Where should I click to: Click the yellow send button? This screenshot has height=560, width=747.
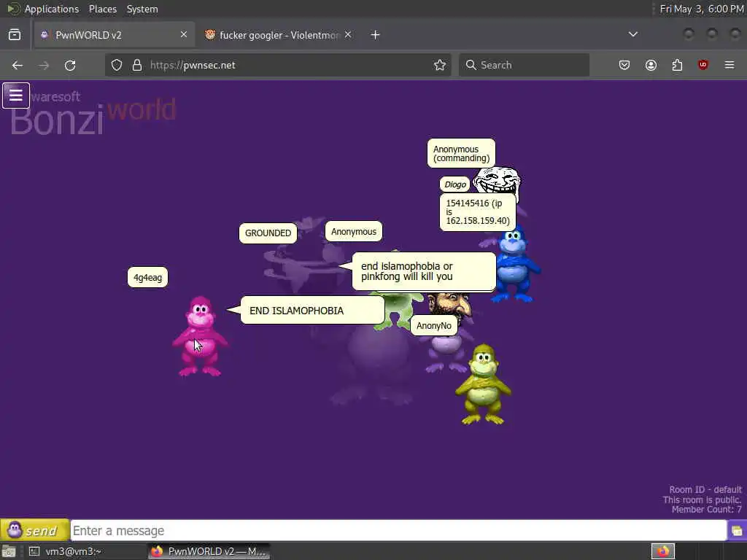[x=35, y=530]
